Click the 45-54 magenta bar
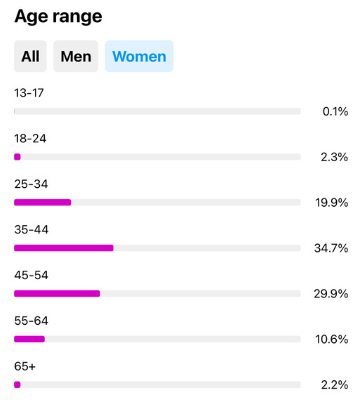363x405 pixels. tap(57, 294)
